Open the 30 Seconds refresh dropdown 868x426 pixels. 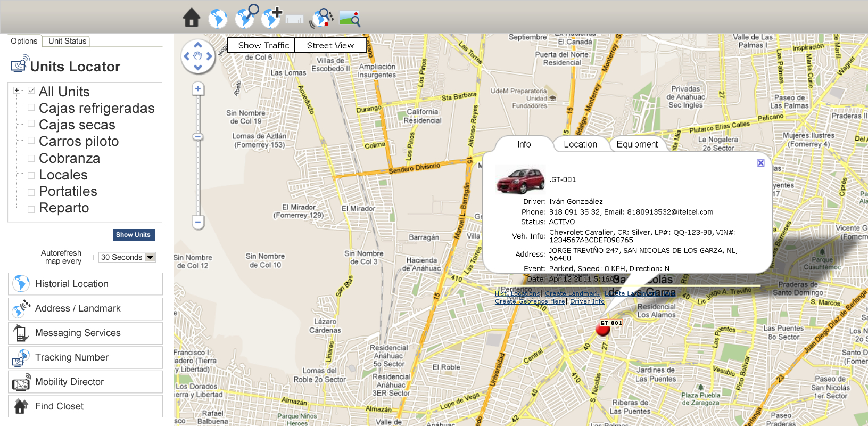coord(128,257)
